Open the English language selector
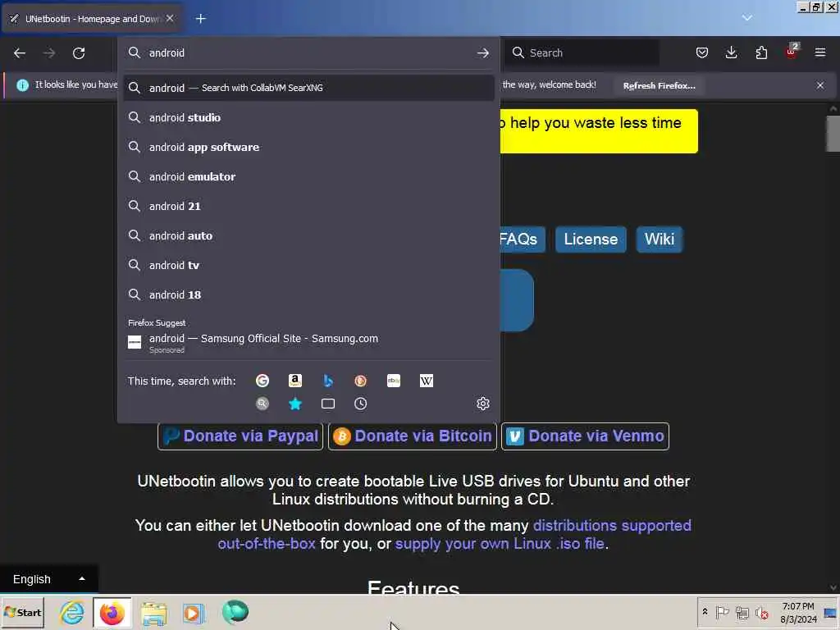Viewport: 840px width, 630px height. click(48, 579)
